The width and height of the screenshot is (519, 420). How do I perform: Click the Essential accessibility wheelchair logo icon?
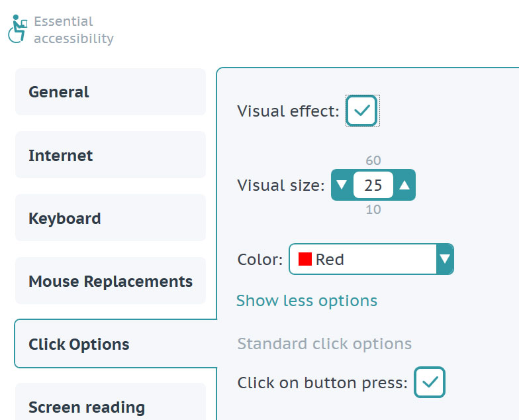pos(17,29)
